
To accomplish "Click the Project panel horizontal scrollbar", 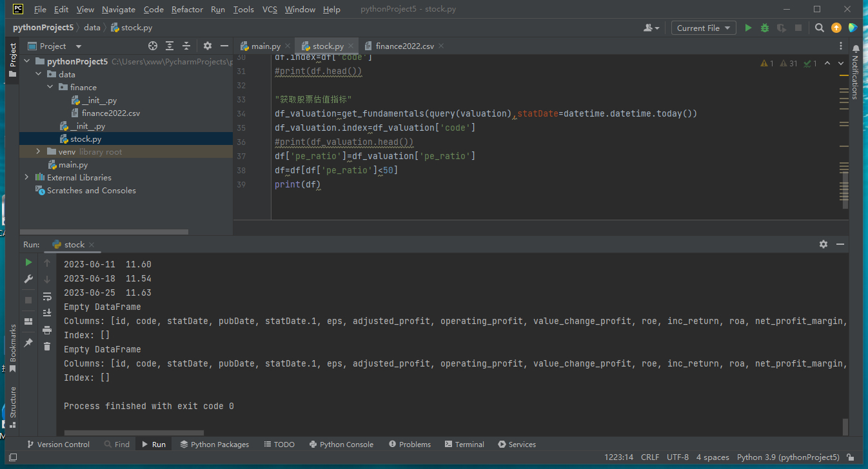I will pyautogui.click(x=104, y=232).
